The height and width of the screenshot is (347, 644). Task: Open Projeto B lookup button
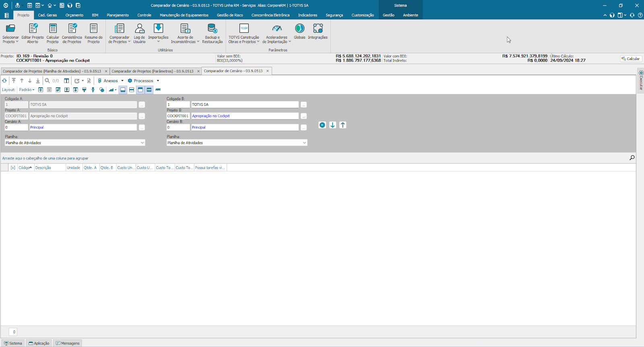[303, 116]
